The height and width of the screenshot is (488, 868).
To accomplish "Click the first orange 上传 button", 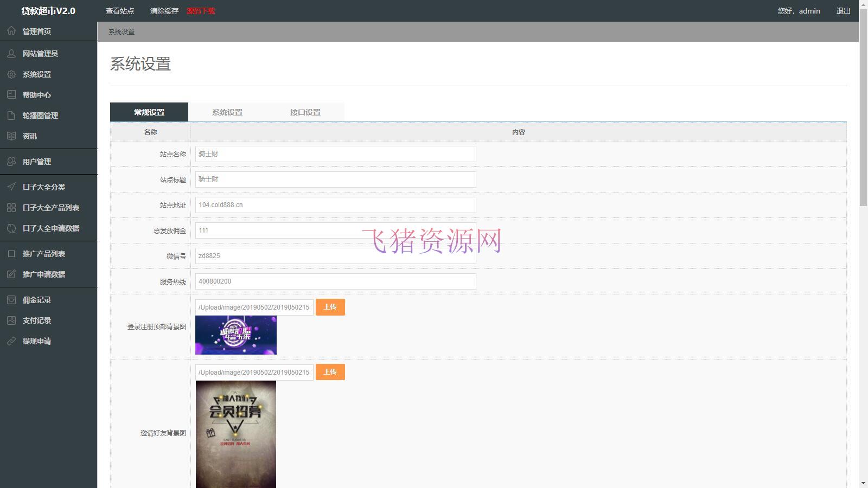I will 330,307.
